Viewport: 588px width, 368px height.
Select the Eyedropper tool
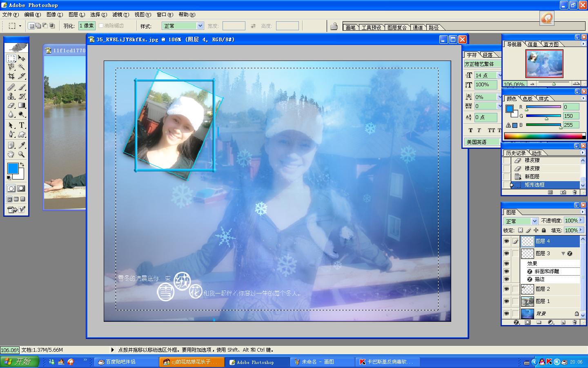22,145
